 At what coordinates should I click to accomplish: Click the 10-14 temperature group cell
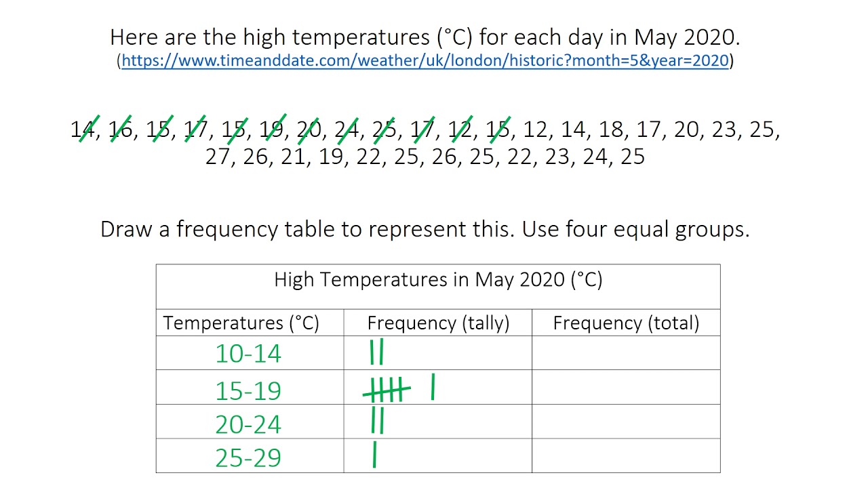[248, 353]
